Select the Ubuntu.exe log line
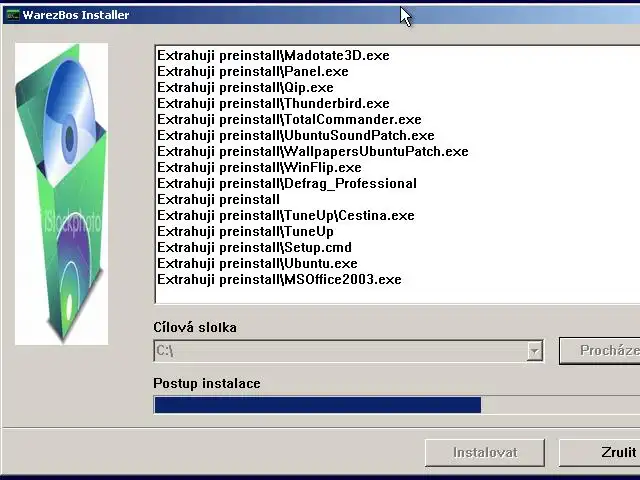 click(x=257, y=263)
